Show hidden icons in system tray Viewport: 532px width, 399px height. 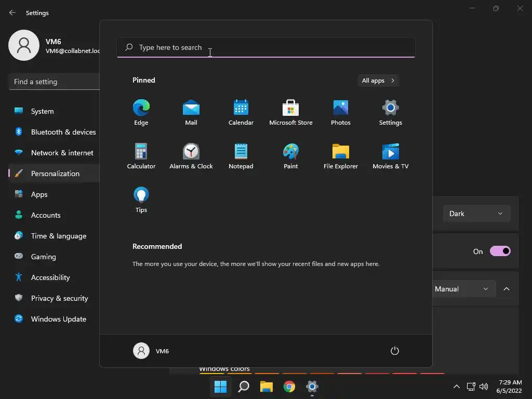click(457, 387)
